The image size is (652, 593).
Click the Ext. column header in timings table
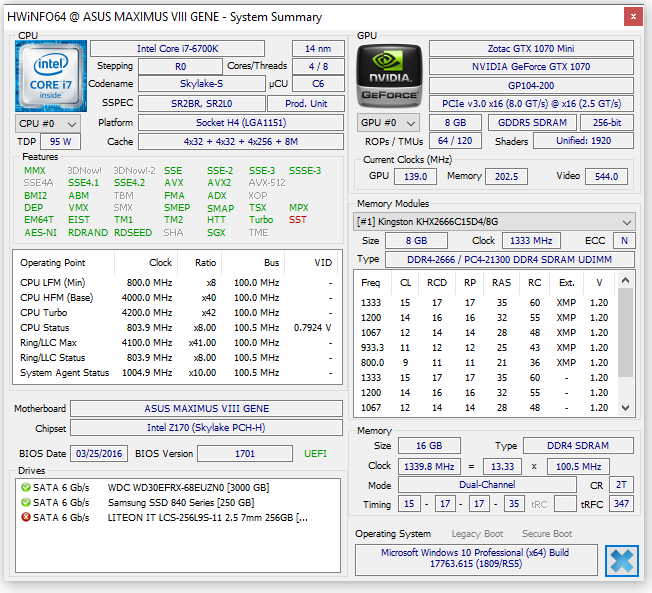[x=566, y=283]
